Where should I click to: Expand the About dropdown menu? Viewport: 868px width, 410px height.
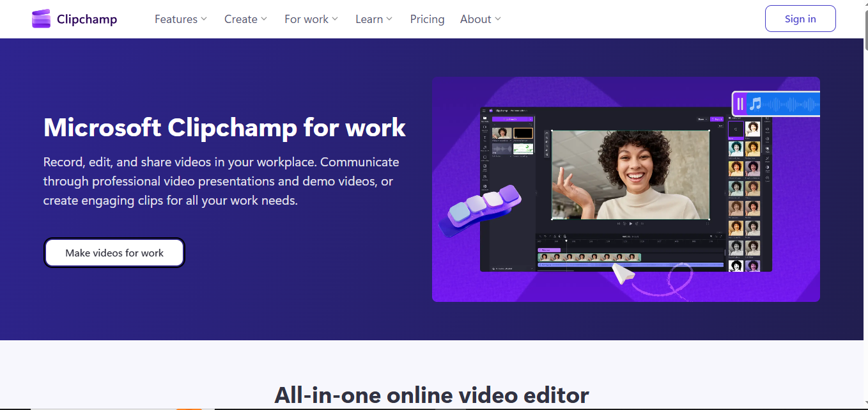tap(481, 19)
